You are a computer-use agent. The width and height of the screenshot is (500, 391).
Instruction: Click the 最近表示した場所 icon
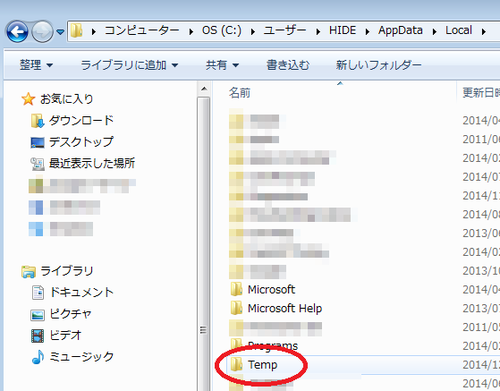pyautogui.click(x=37, y=164)
